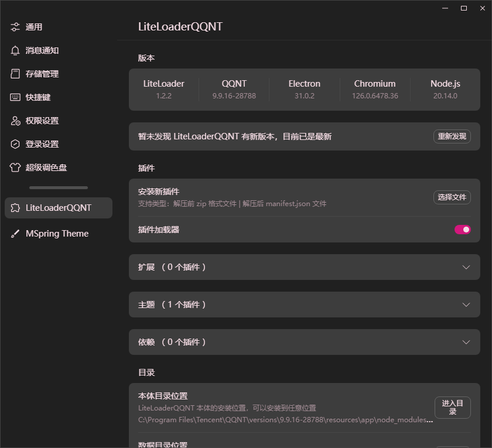Click 选择文件 to install a plugin
Screen dimensions: 492x448
(452, 197)
